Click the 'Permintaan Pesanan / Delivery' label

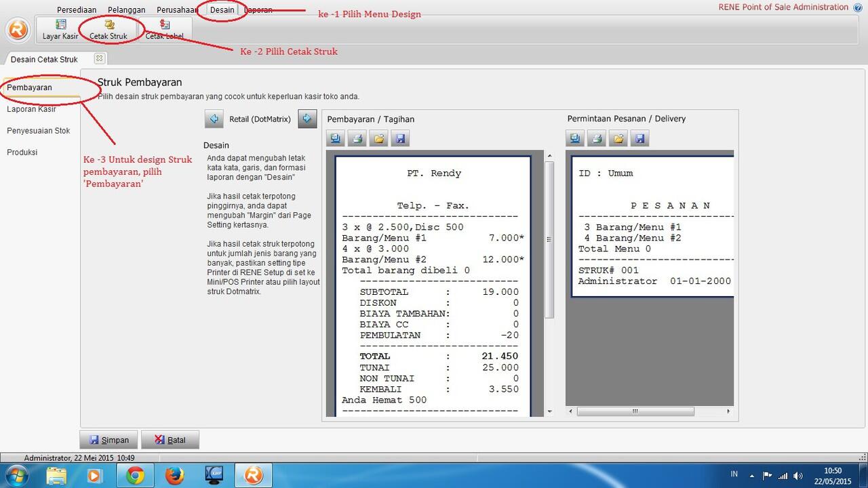pyautogui.click(x=627, y=119)
